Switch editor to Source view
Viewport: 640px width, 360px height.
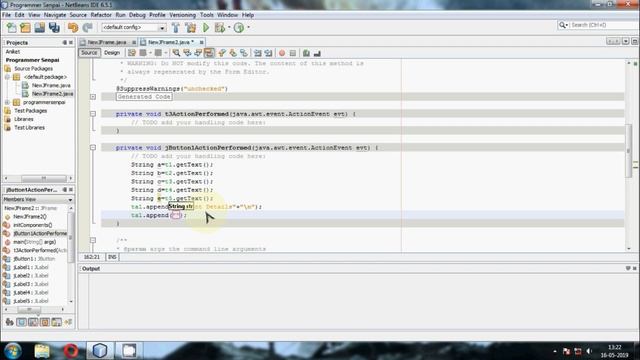[89, 53]
